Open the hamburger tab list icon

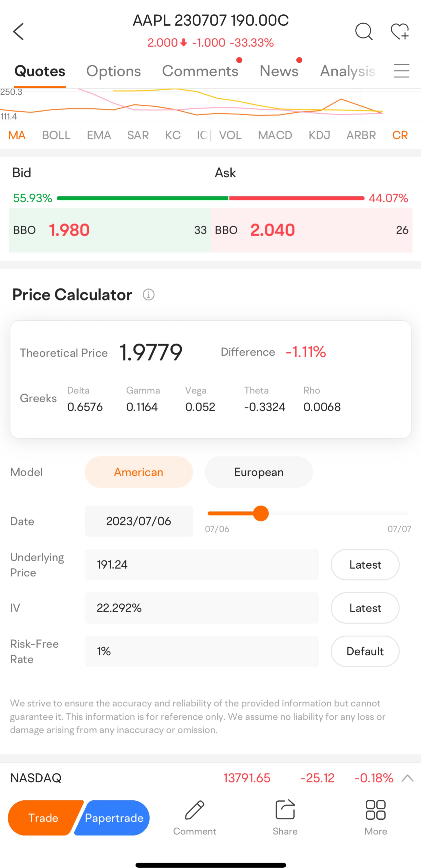click(x=402, y=71)
